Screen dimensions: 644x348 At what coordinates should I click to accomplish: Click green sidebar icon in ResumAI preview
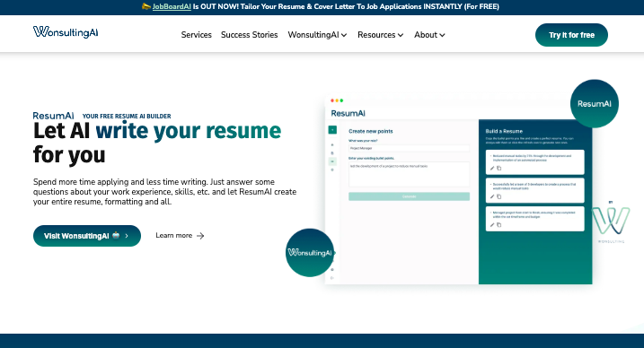pyautogui.click(x=332, y=130)
